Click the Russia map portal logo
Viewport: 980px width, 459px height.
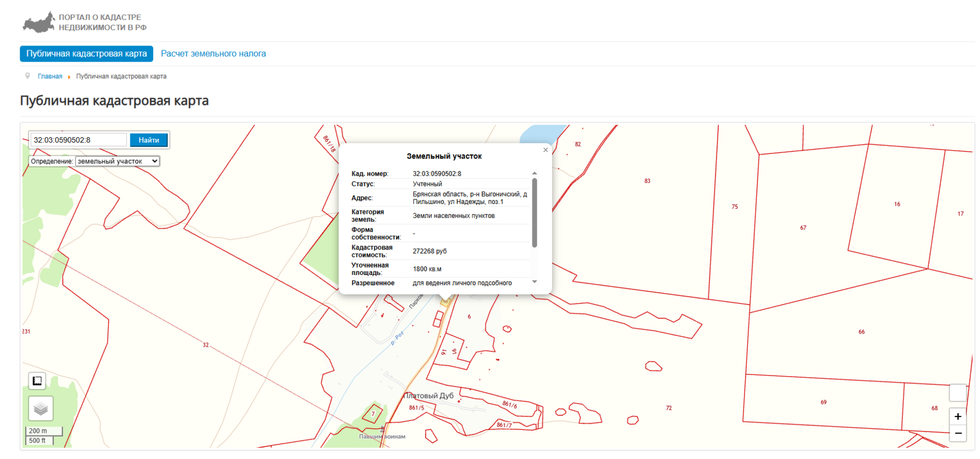click(x=39, y=22)
